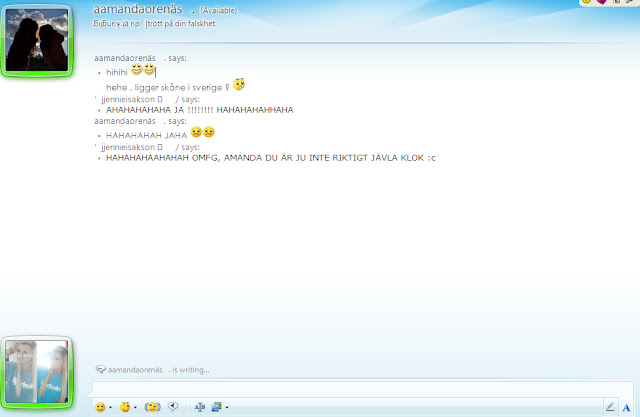This screenshot has width=640, height=417.
Task: Click aamandaorenäs's silhouette display picture
Action: pos(37,40)
